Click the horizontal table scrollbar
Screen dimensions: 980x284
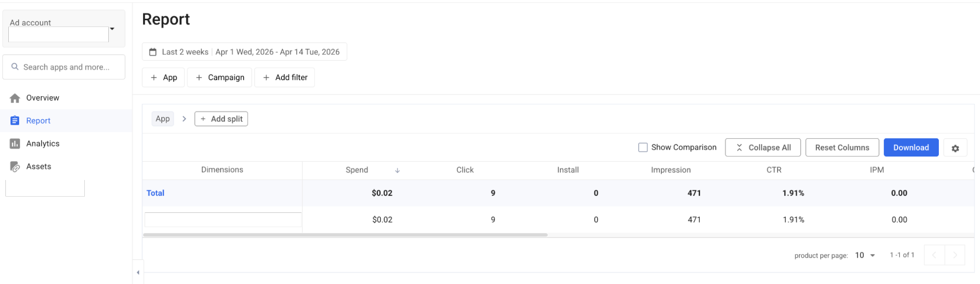point(345,235)
